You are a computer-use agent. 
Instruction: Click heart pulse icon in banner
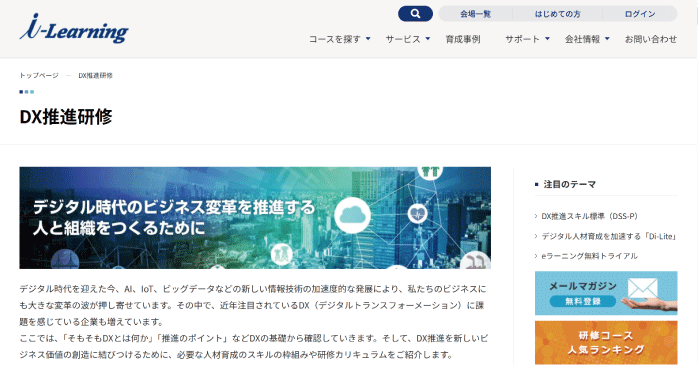417,214
